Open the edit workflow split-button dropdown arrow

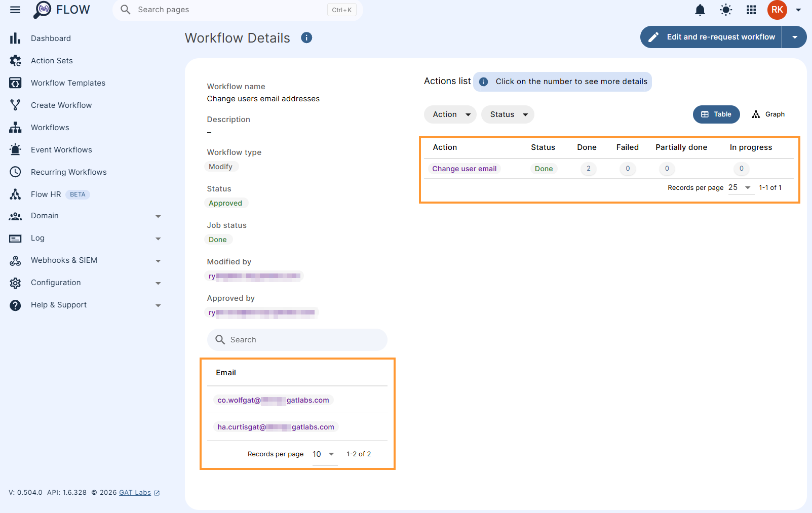(x=794, y=37)
